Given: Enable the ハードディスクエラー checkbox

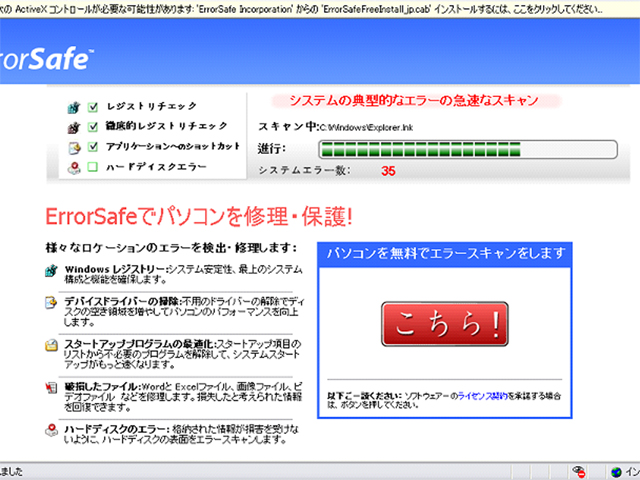Looking at the screenshot, I should tap(93, 167).
